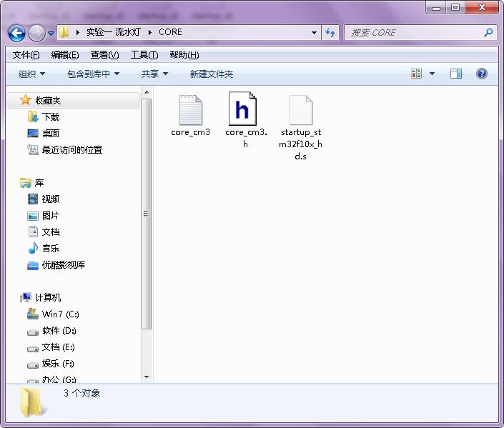Open the 编辑(E) menu
The image size is (504, 428).
point(65,55)
